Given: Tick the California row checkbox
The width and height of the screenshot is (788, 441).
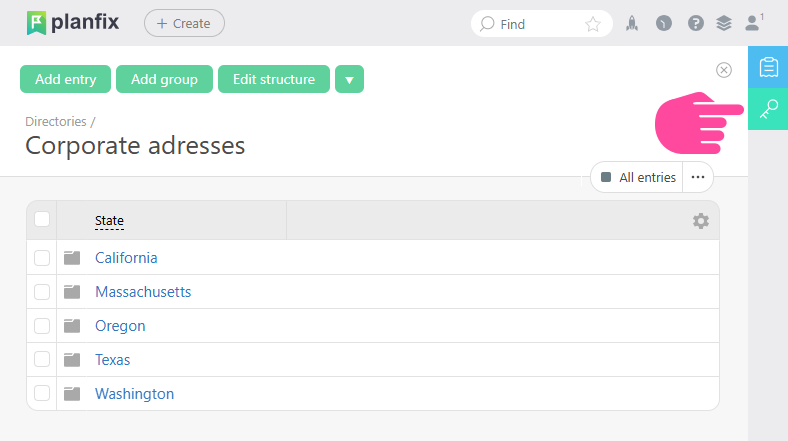Looking at the screenshot, I should tap(42, 258).
